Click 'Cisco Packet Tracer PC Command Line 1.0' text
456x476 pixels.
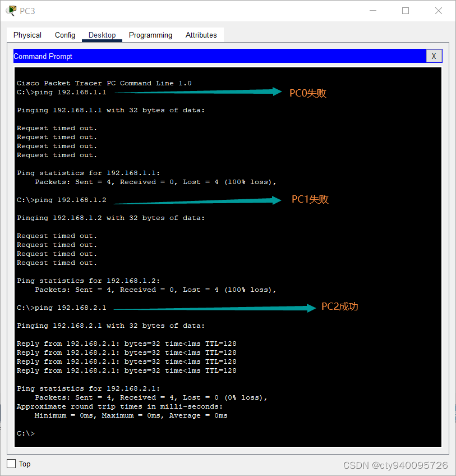[104, 83]
